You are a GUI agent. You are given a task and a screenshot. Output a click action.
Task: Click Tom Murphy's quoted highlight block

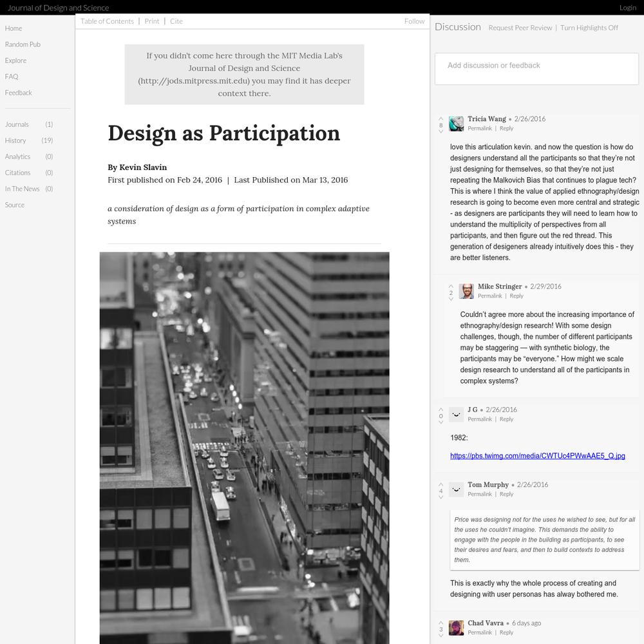pyautogui.click(x=545, y=540)
